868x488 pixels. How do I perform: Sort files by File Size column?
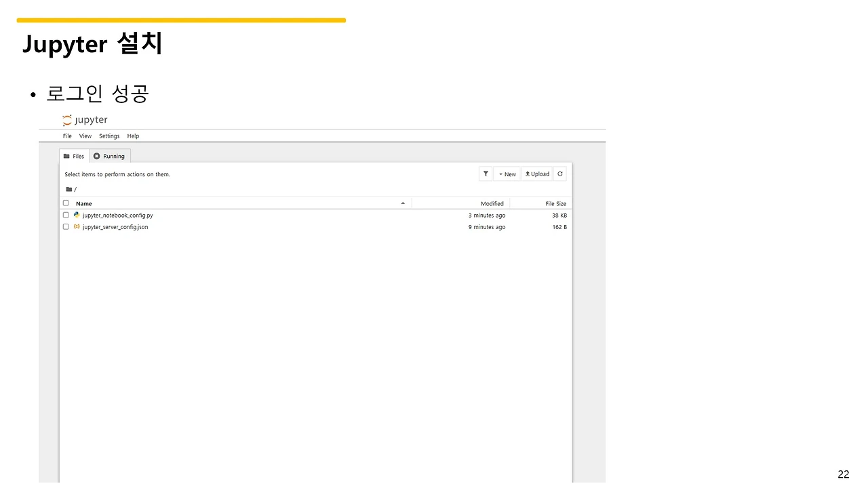coord(556,203)
